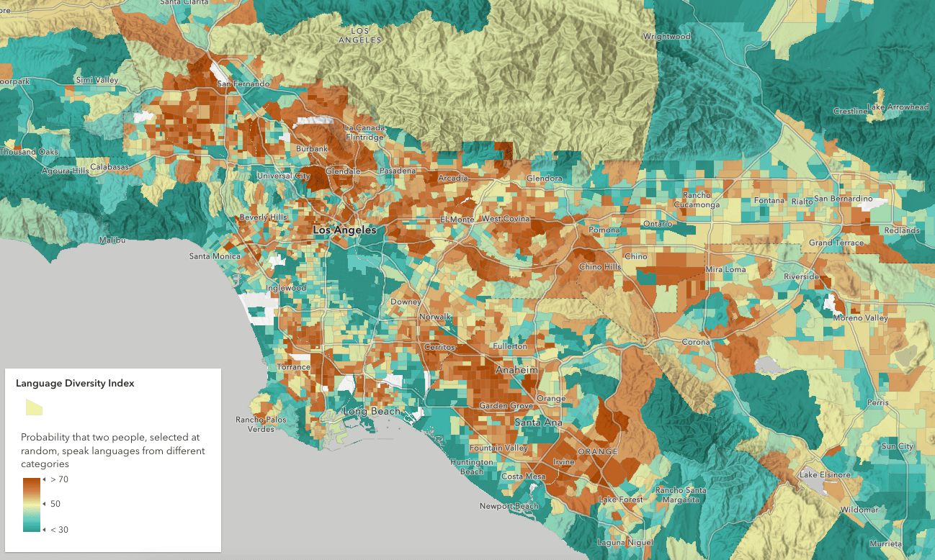Viewport: 935px width, 560px height.
Task: Click the 'Laguna Niguel' map label
Action: coord(625,543)
